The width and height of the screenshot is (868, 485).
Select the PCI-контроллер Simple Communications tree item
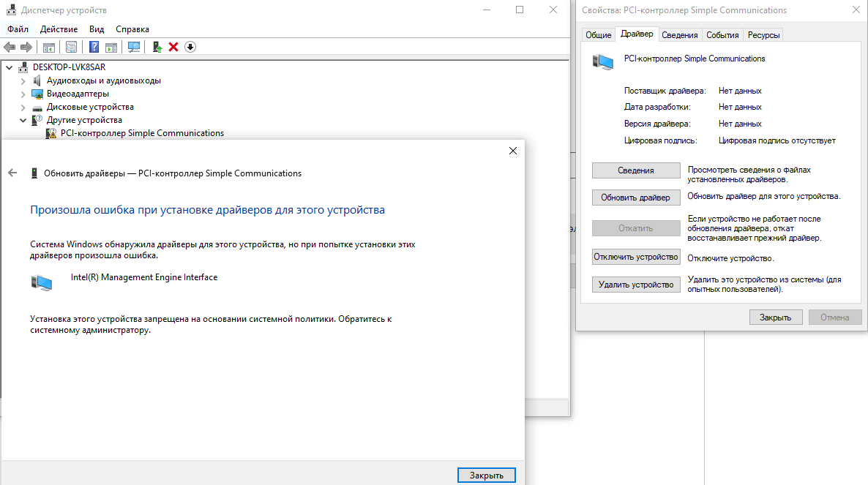(x=141, y=132)
